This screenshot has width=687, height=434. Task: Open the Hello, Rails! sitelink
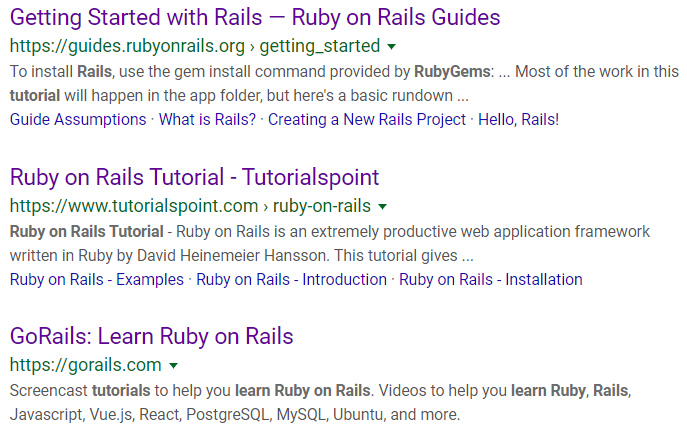(x=518, y=119)
